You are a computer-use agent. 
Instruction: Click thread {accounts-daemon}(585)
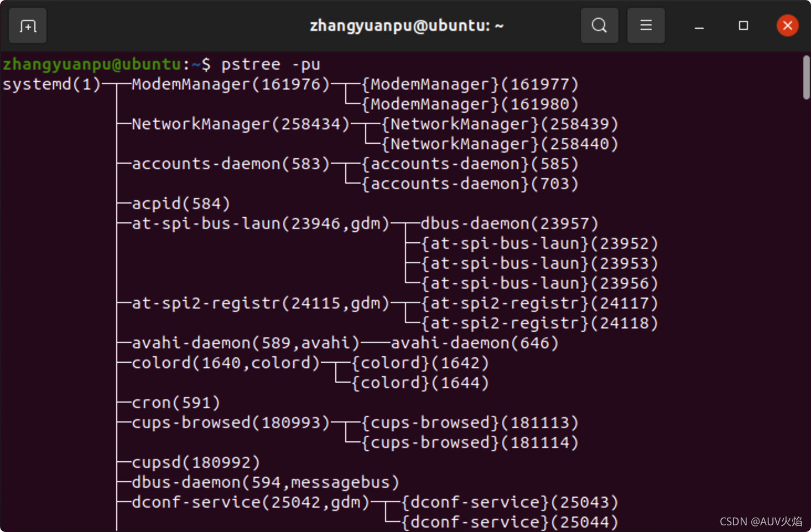[x=470, y=164]
